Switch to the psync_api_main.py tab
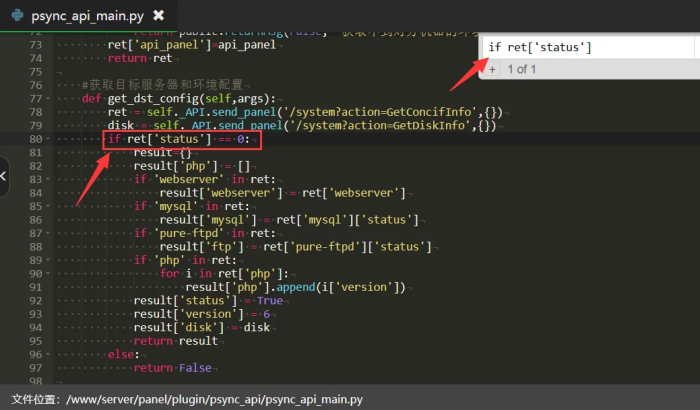 tap(91, 17)
